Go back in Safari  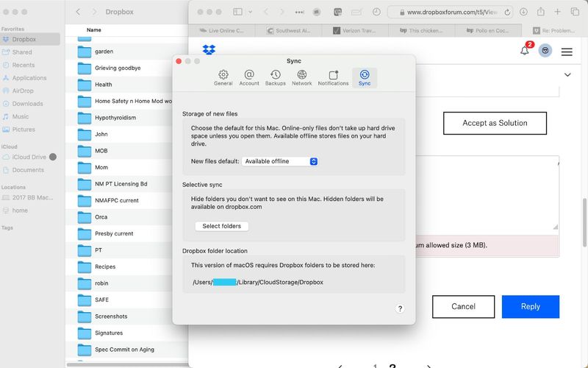pos(266,12)
